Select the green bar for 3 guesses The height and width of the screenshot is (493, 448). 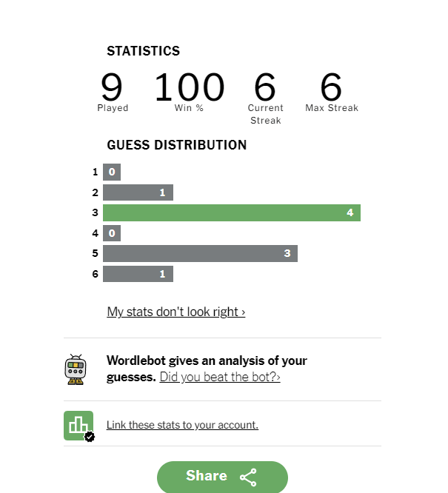point(232,213)
